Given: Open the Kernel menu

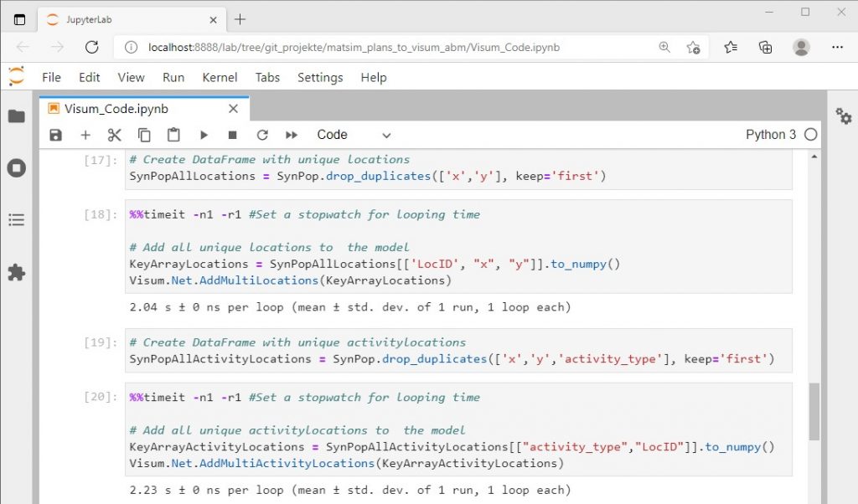Looking at the screenshot, I should coord(220,77).
